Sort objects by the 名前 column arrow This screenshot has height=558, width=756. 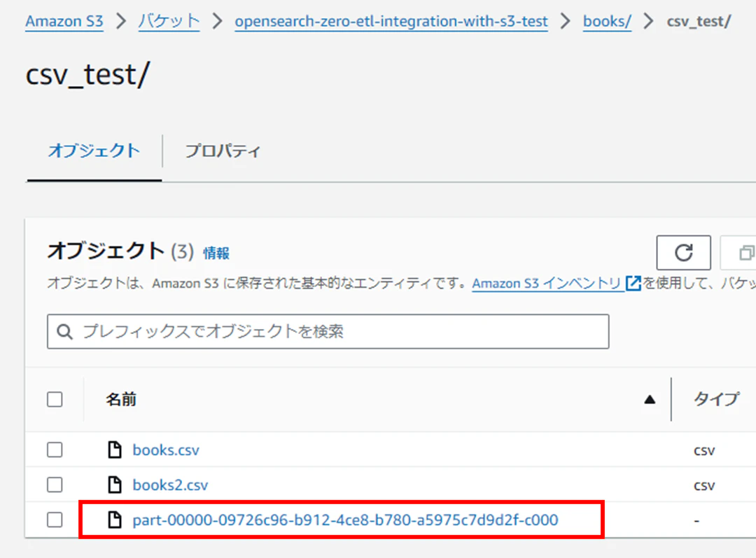tap(650, 399)
